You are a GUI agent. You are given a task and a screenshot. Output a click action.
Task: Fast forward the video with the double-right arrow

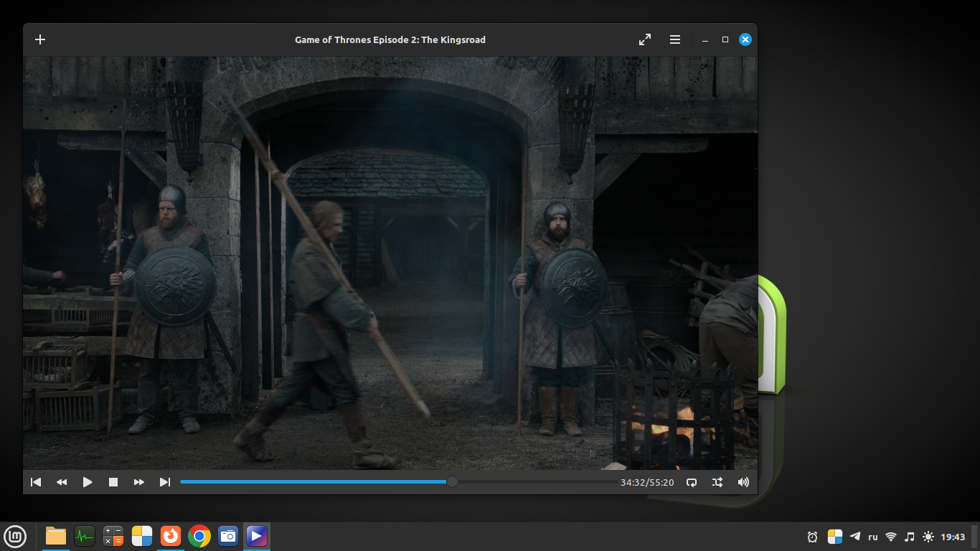click(x=139, y=482)
